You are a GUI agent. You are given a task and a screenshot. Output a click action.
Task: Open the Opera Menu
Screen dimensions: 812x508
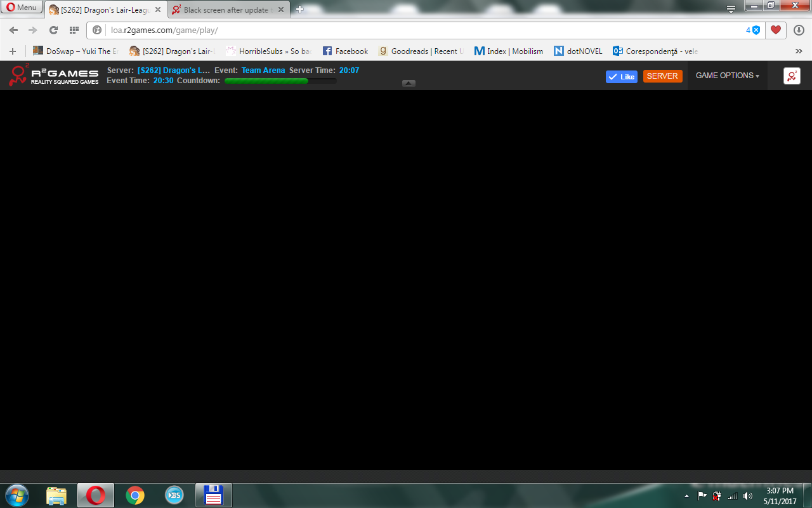coord(22,8)
